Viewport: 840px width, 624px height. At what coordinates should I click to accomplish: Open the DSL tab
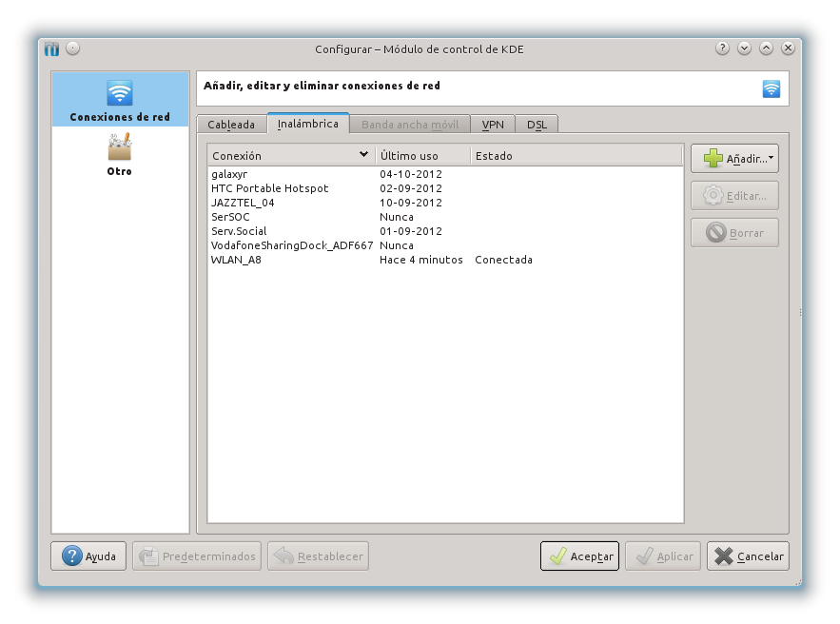pos(537,125)
